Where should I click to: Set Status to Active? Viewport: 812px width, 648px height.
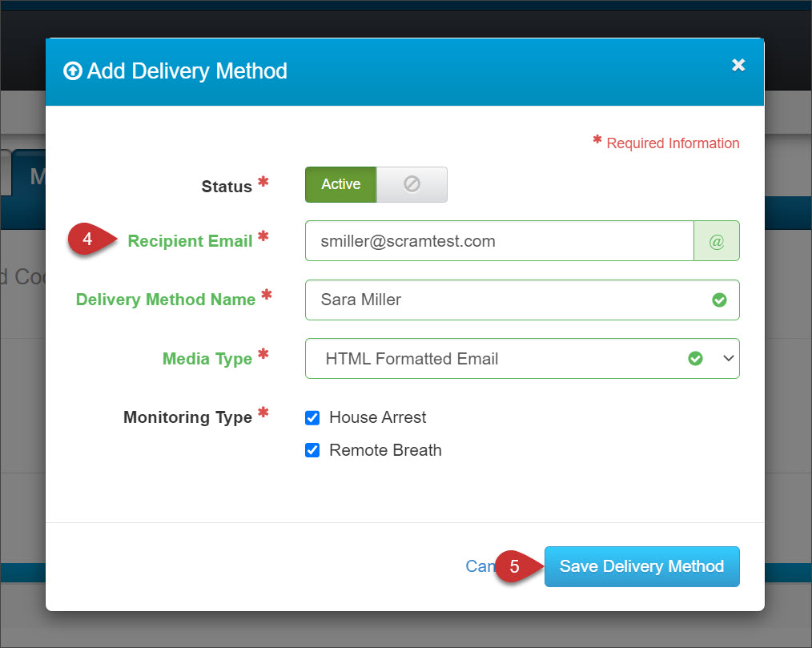(340, 184)
